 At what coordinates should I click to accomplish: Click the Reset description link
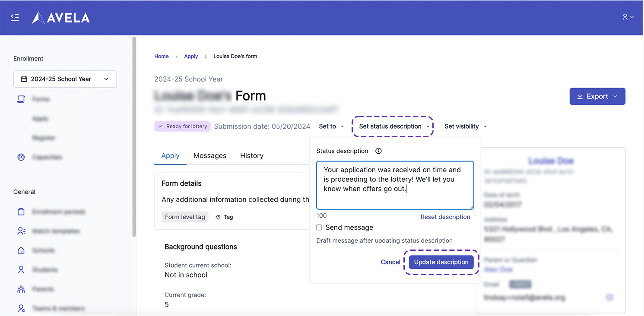click(x=445, y=217)
